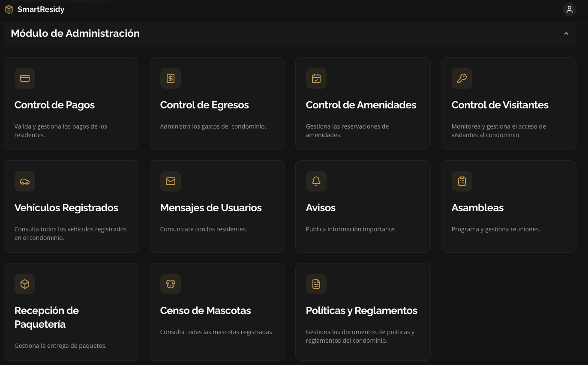Select the document icon on Políticas y Reglamentos

point(316,284)
